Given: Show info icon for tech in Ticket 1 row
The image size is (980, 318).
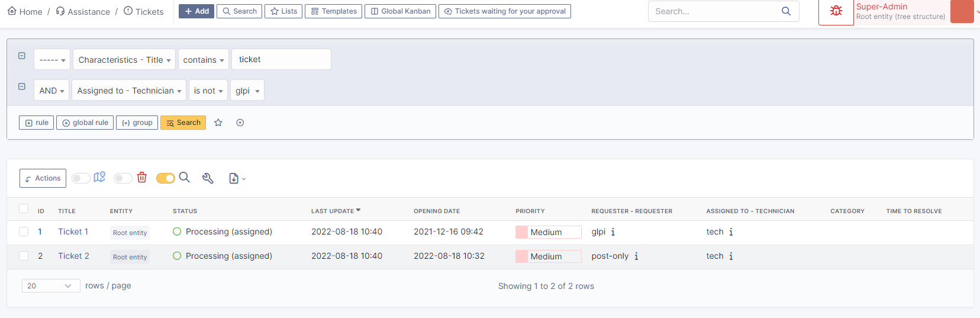Looking at the screenshot, I should click(731, 232).
